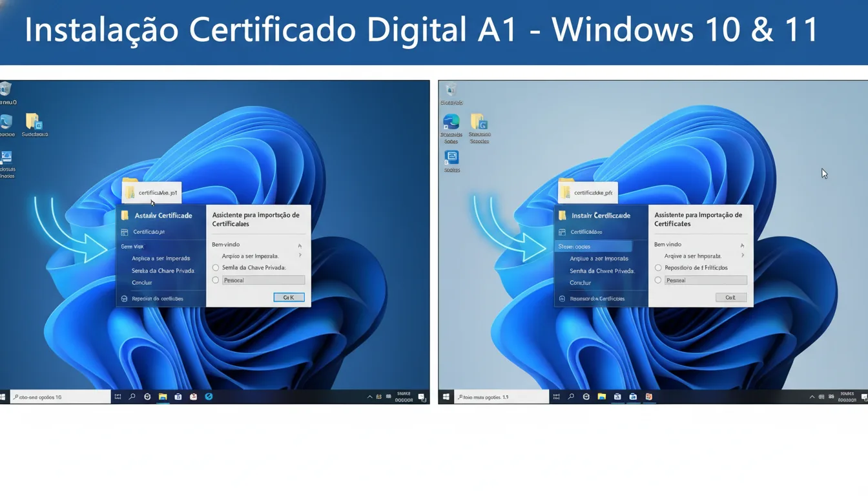Select 'Gem Visk' step in left dialog sidebar
Image resolution: width=868 pixels, height=496 pixels.
(132, 247)
